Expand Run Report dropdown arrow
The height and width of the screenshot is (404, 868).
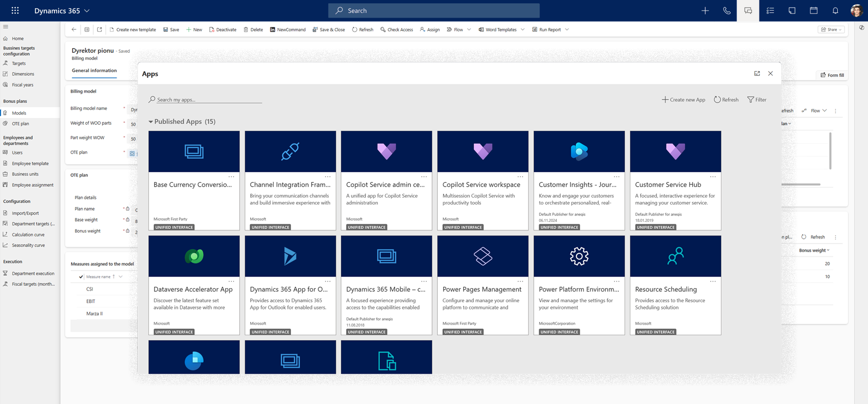click(567, 30)
